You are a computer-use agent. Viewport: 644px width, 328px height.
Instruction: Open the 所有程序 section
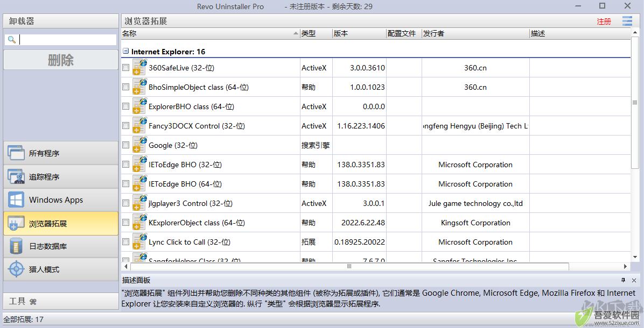click(61, 153)
